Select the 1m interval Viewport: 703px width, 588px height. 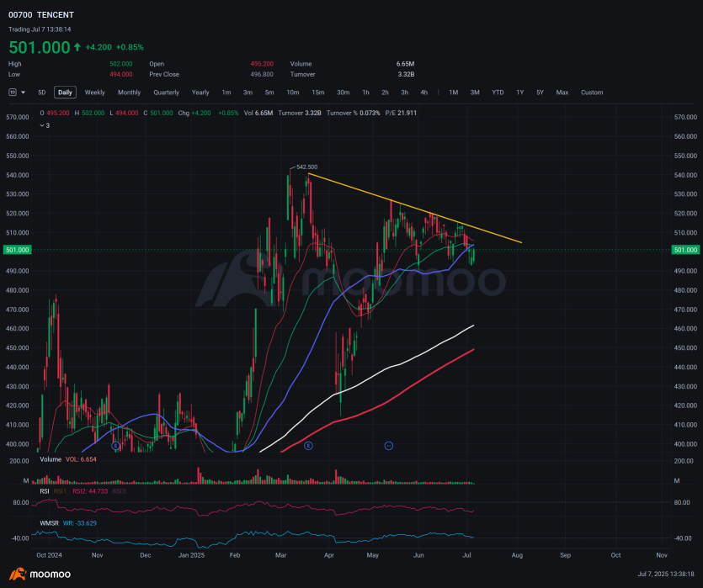[x=226, y=93]
